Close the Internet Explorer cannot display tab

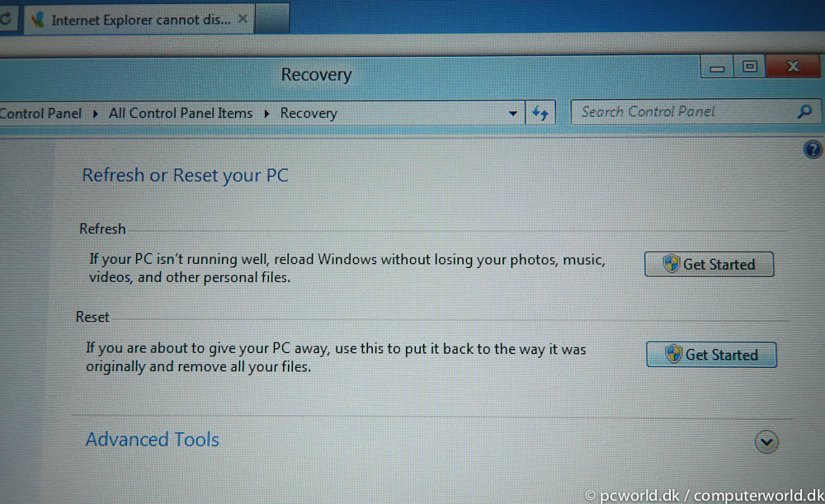(243, 18)
